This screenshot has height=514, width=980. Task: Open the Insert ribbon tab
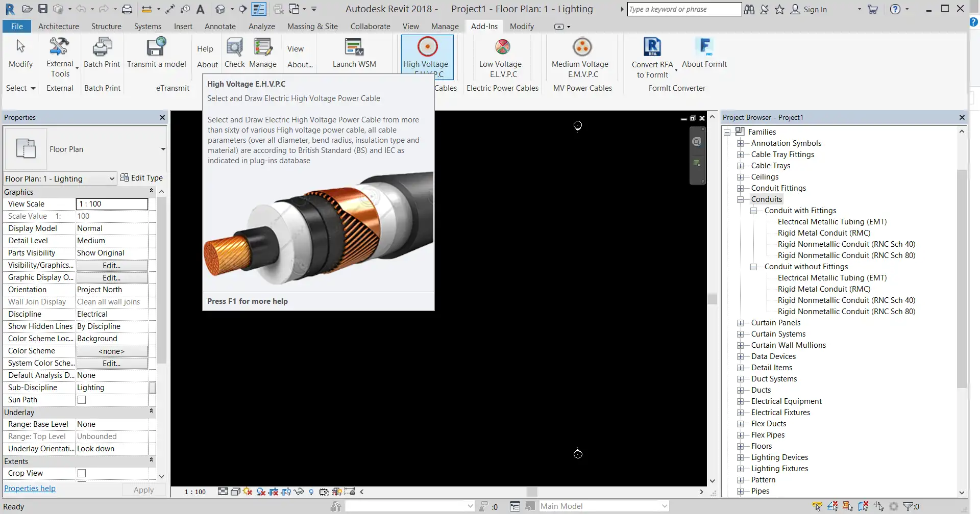pyautogui.click(x=183, y=27)
